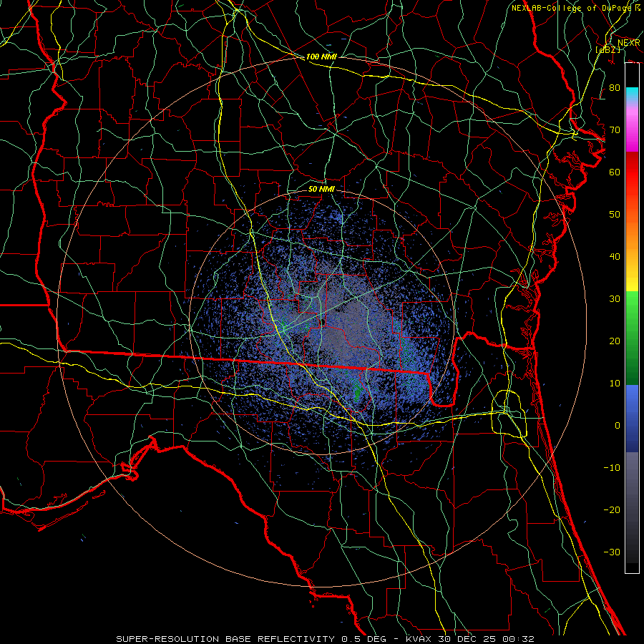Click the dark radar site dot at the echo center
The image size is (644, 644).
(x=323, y=323)
